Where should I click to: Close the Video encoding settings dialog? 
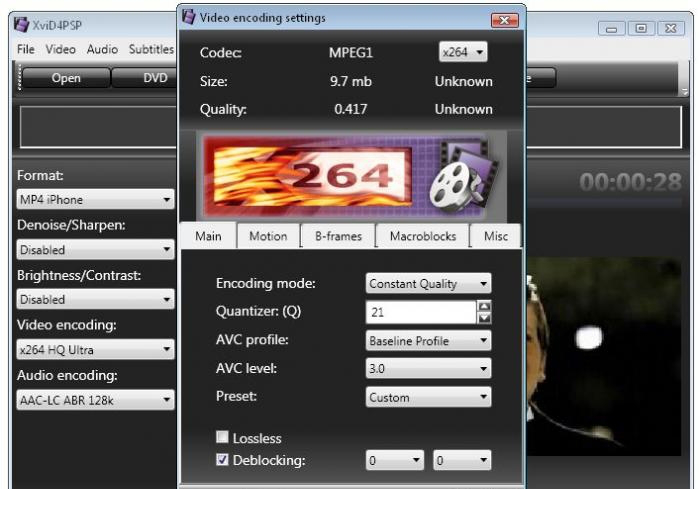(x=504, y=20)
